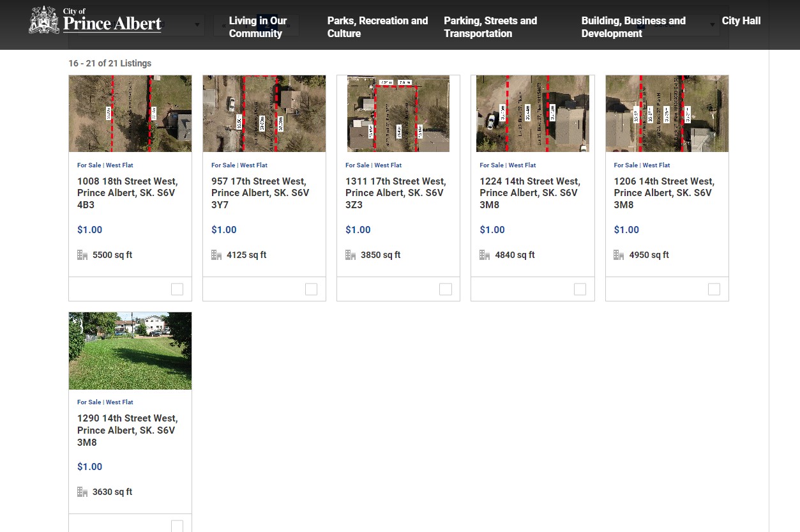Click 'For Sale' on 957 17th Street card
800x532 pixels.
coord(223,165)
